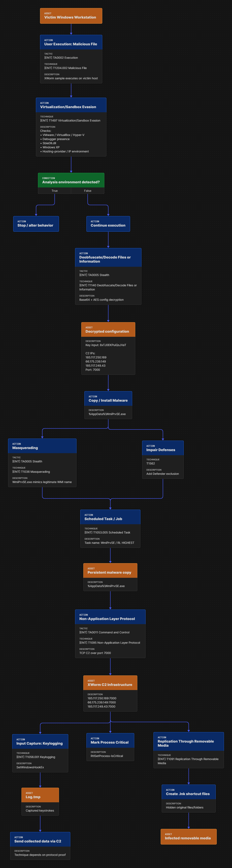Click C2 IP 185.117.250.169 in configuration
The height and width of the screenshot is (868, 232).
[96, 358]
